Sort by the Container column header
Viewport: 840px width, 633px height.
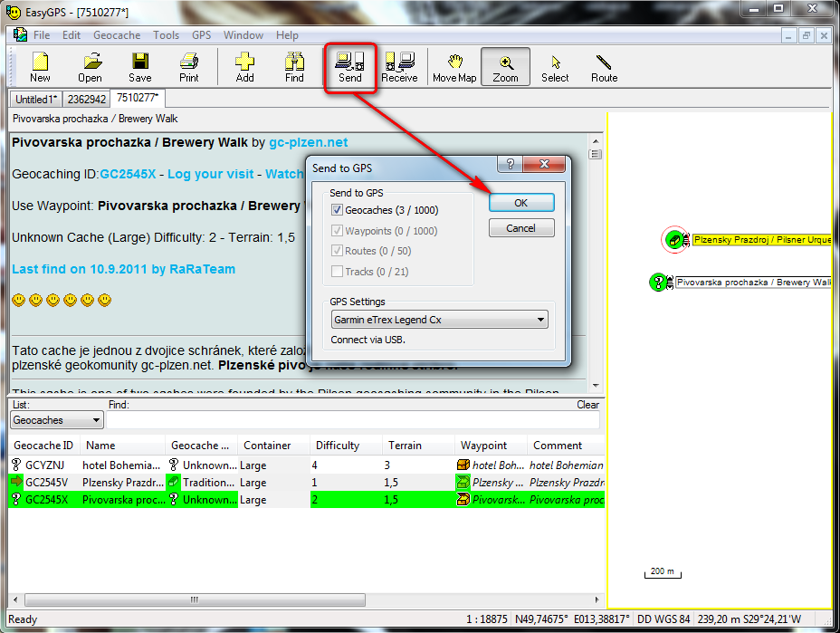tap(273, 446)
